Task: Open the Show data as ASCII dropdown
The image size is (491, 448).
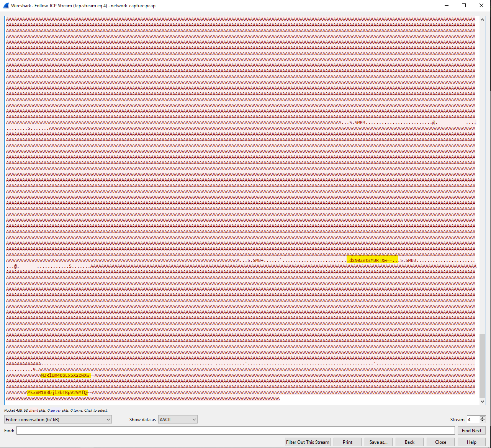Action: click(x=178, y=420)
